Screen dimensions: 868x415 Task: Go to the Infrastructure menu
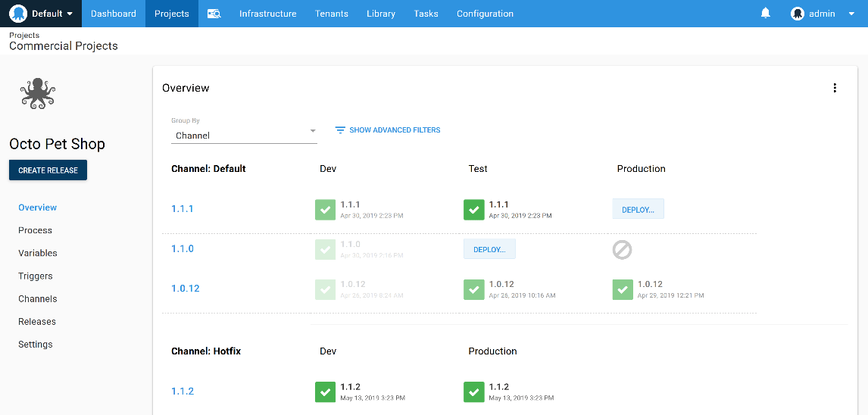(x=267, y=14)
